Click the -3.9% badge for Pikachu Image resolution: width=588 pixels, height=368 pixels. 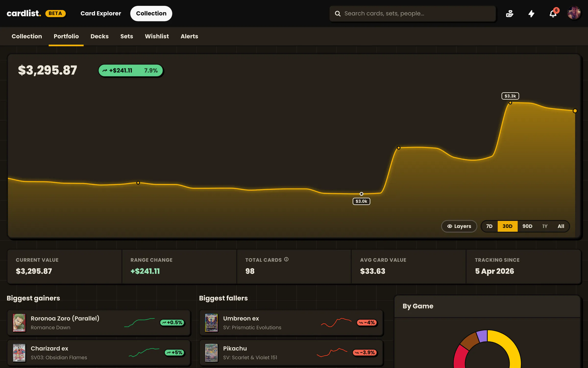(365, 353)
